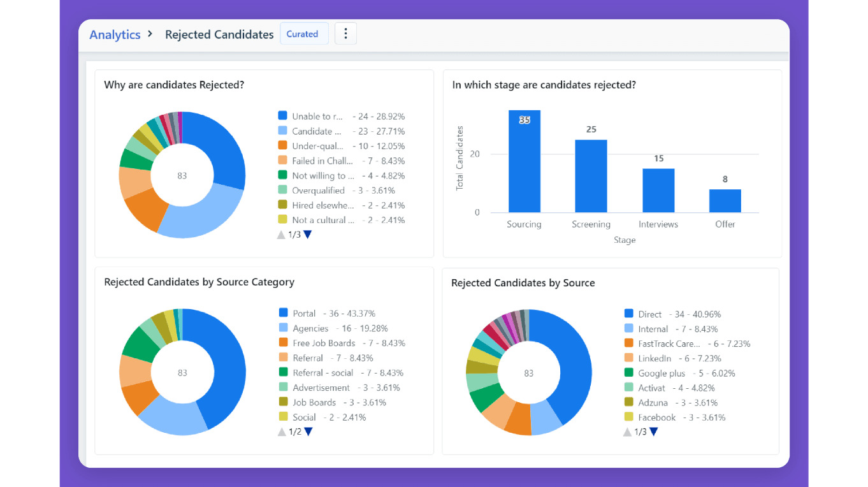Click the Curated badge button
This screenshot has width=868, height=487.
tap(303, 34)
